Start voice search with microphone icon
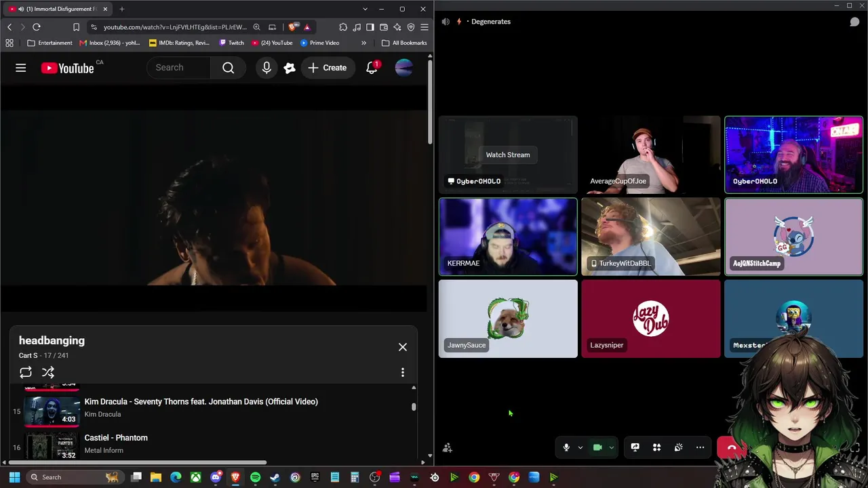This screenshot has height=488, width=868. click(267, 68)
